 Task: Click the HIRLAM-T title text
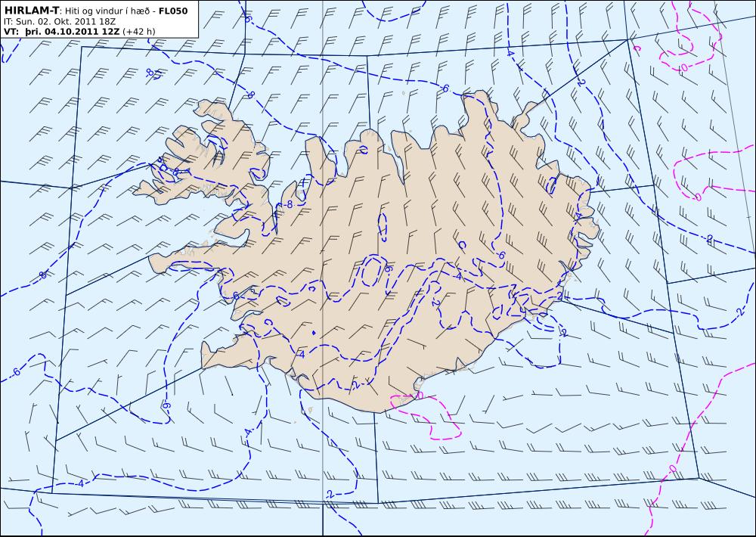coord(31,10)
